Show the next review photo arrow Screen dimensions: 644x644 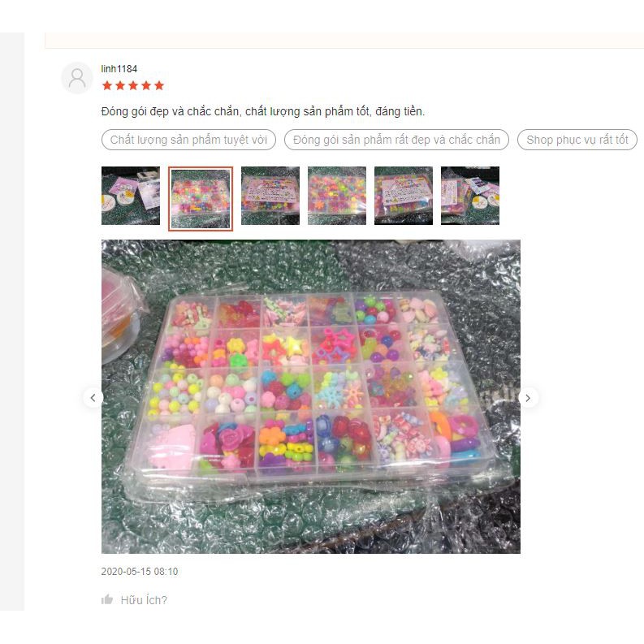click(528, 398)
